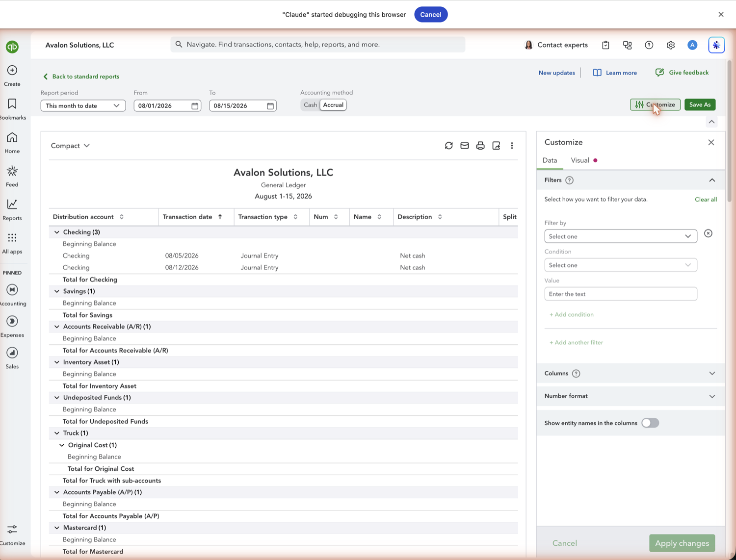Viewport: 736px width, 560px height.
Task: Export the report icon
Action: (x=496, y=146)
